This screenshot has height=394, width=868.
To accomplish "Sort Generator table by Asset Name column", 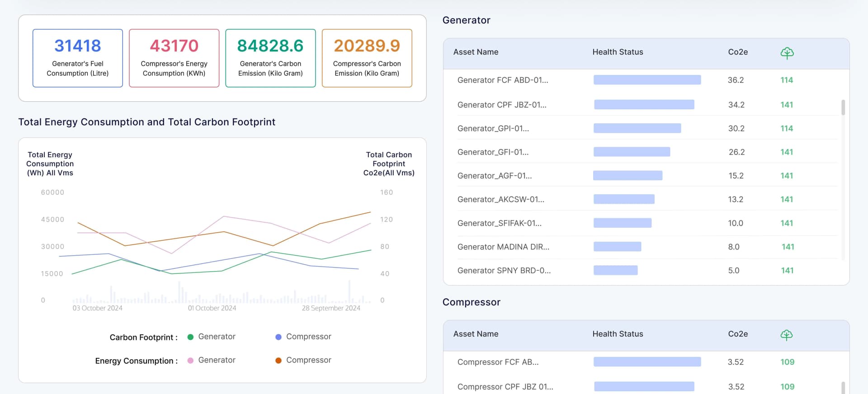I will [476, 52].
